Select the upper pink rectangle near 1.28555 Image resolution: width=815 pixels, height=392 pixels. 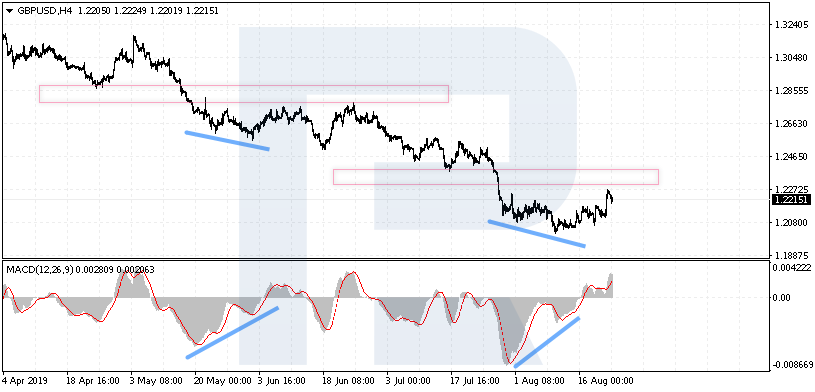[244, 94]
